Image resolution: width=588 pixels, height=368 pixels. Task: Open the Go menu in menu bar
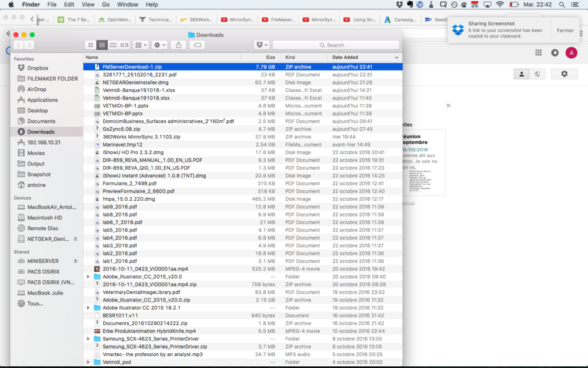coord(106,5)
